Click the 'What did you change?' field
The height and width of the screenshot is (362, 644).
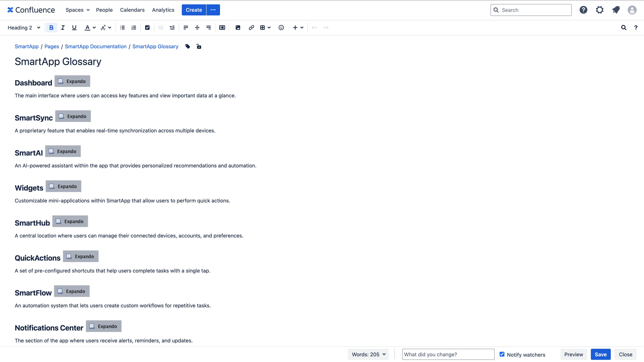[x=448, y=354]
